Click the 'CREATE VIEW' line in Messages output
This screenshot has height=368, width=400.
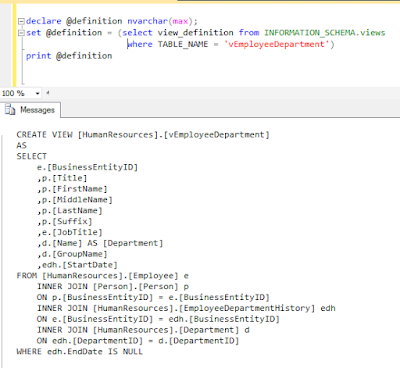coord(143,135)
